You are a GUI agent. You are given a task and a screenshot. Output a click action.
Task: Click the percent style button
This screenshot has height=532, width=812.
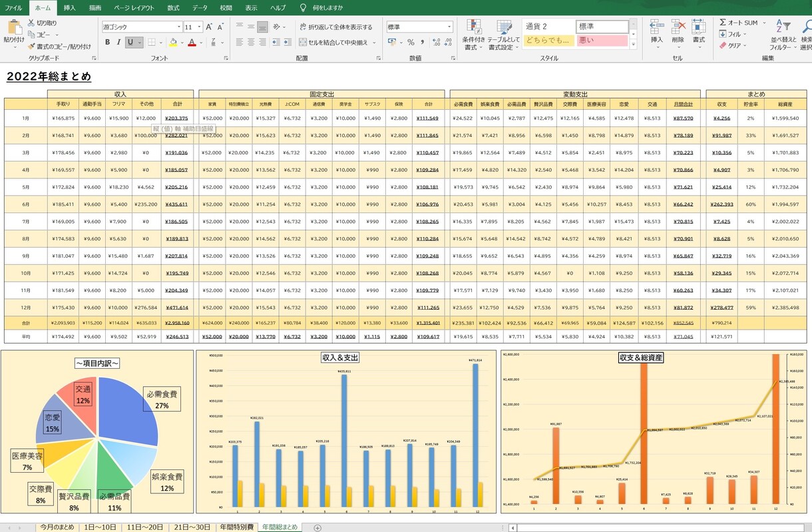(x=411, y=42)
